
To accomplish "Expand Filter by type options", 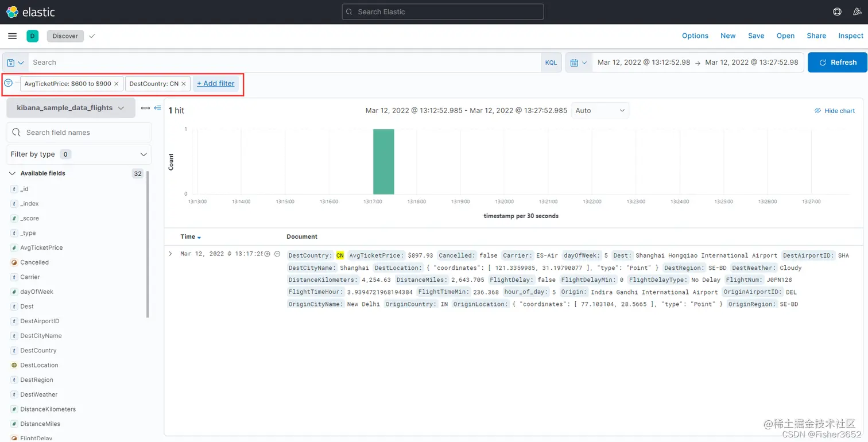I will point(79,154).
